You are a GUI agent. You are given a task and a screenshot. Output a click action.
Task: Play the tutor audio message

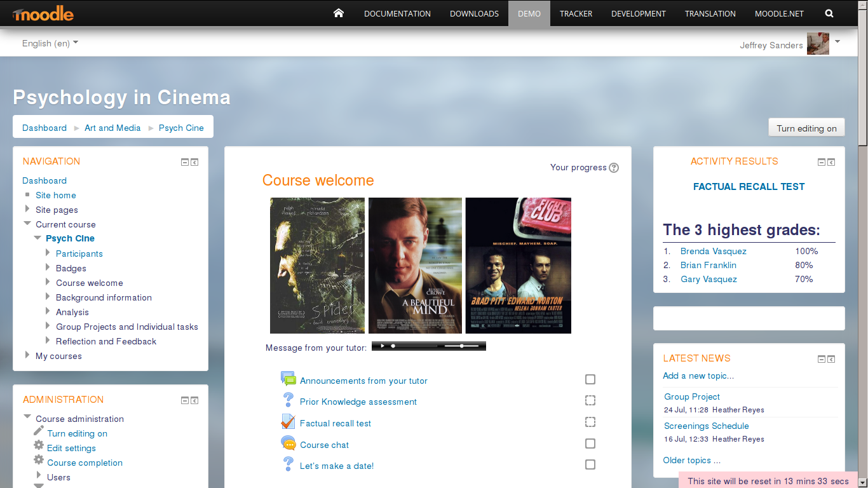(383, 346)
